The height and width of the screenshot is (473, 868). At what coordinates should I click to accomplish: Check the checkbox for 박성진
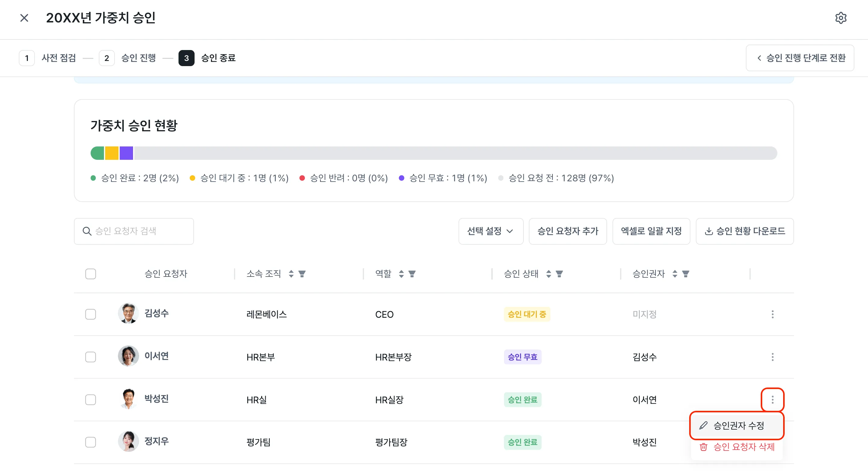[90, 400]
